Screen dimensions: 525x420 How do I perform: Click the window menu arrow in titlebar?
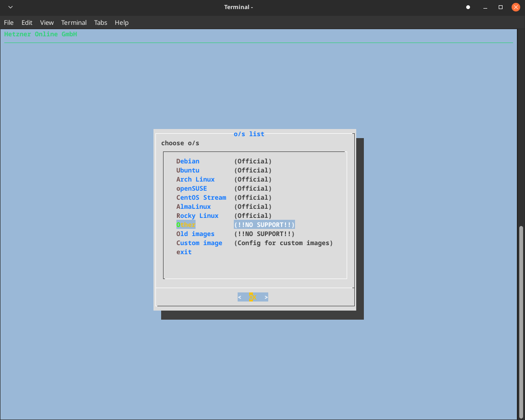pyautogui.click(x=11, y=7)
